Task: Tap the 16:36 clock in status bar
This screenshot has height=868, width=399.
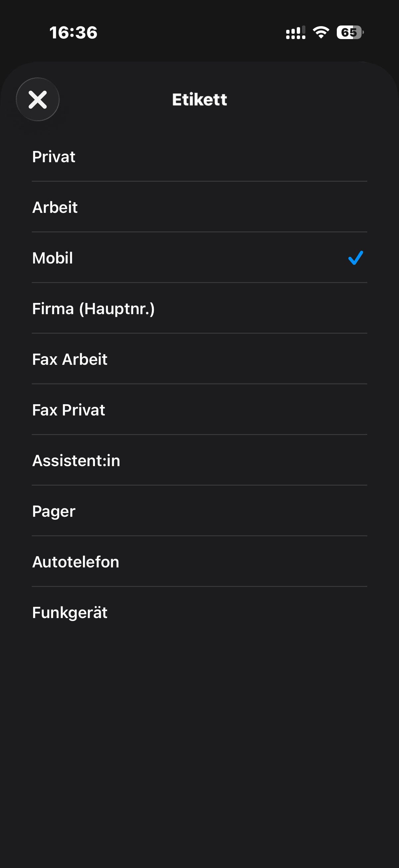Action: tap(73, 33)
